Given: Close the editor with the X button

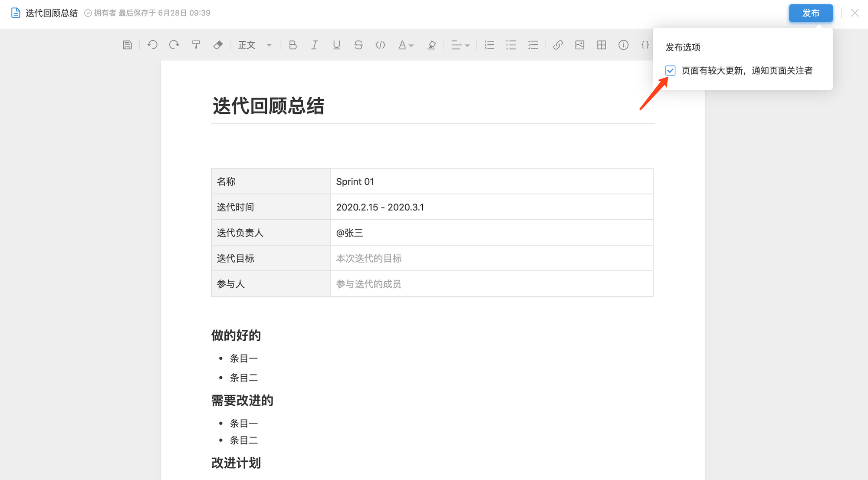Looking at the screenshot, I should pyautogui.click(x=855, y=13).
